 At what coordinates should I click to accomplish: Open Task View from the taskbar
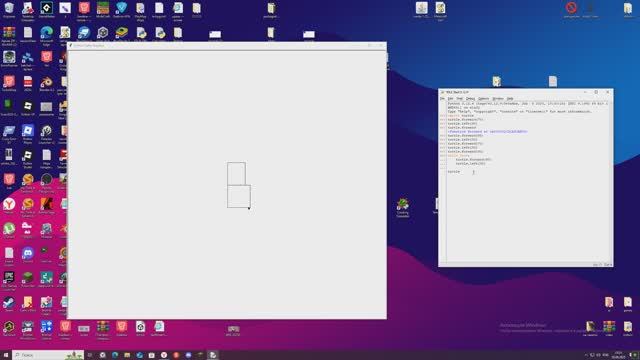tap(90, 355)
